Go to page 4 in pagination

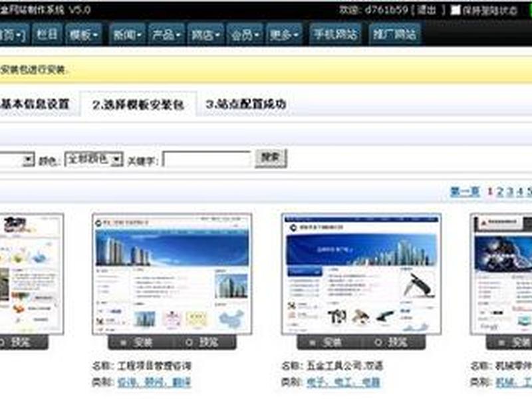pos(520,192)
